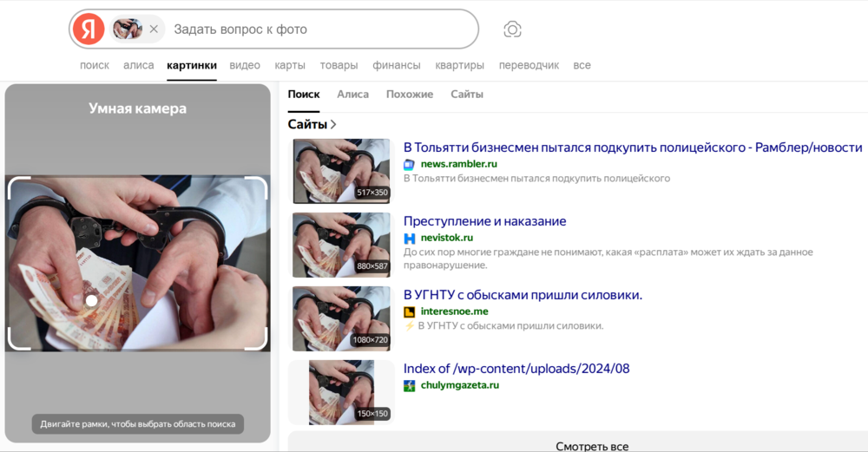Click the Смотреть все button

[592, 446]
